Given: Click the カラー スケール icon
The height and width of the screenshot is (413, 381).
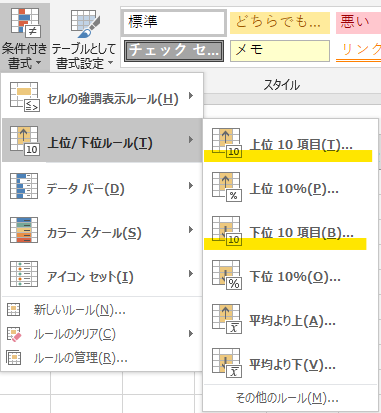Looking at the screenshot, I should point(24,230).
